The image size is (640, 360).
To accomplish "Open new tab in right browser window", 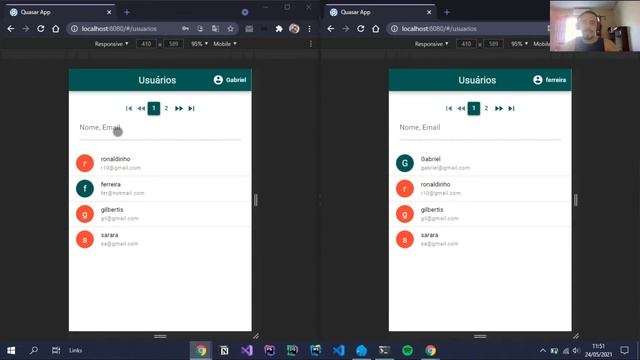I will (x=447, y=12).
